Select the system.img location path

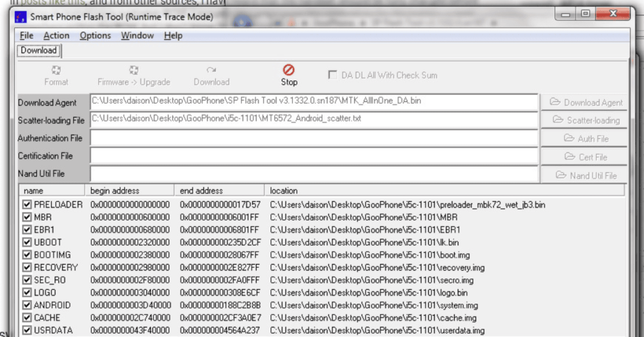(x=374, y=306)
